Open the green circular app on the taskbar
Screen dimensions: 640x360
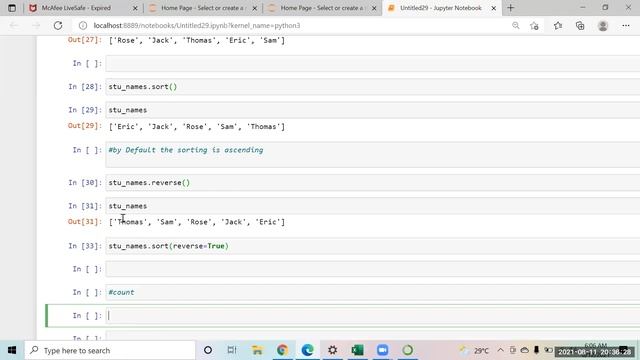click(x=407, y=350)
